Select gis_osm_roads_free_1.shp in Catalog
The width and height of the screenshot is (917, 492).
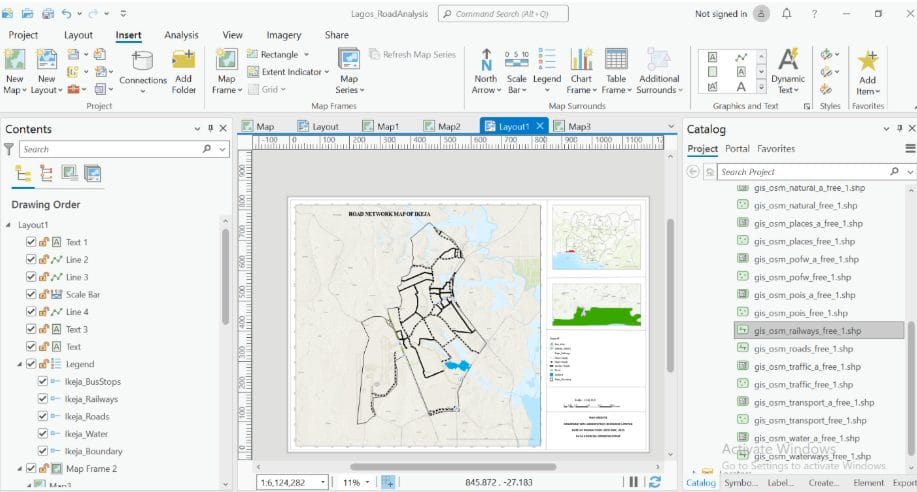803,349
